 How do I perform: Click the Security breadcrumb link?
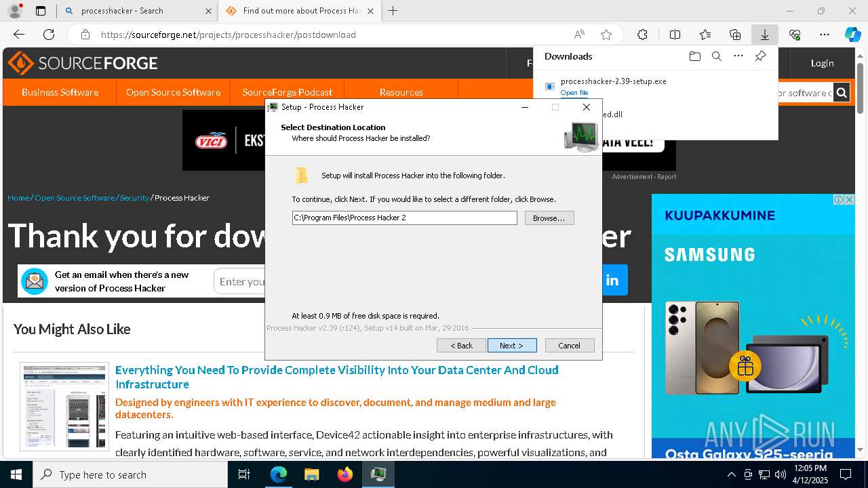[x=134, y=198]
